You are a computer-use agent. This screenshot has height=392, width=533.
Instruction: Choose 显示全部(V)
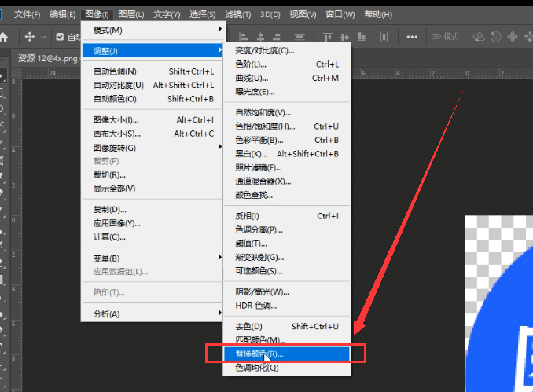[x=153, y=189]
